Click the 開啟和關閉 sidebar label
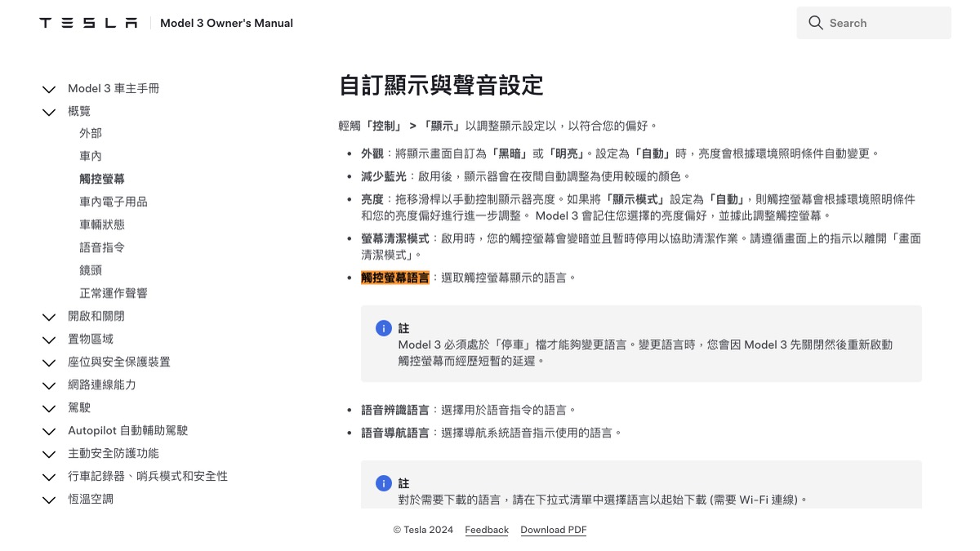 [96, 316]
